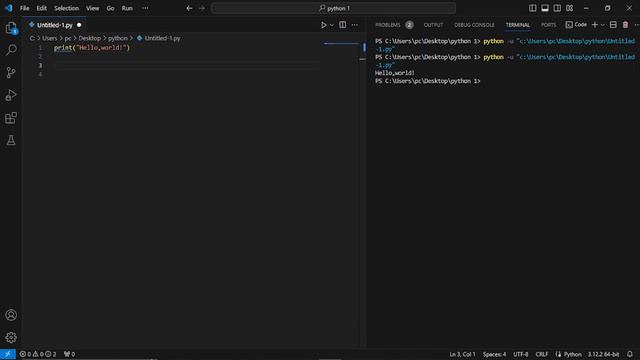This screenshot has width=640, height=360.
Task: Open the Accounts menu icon
Action: coord(11,315)
